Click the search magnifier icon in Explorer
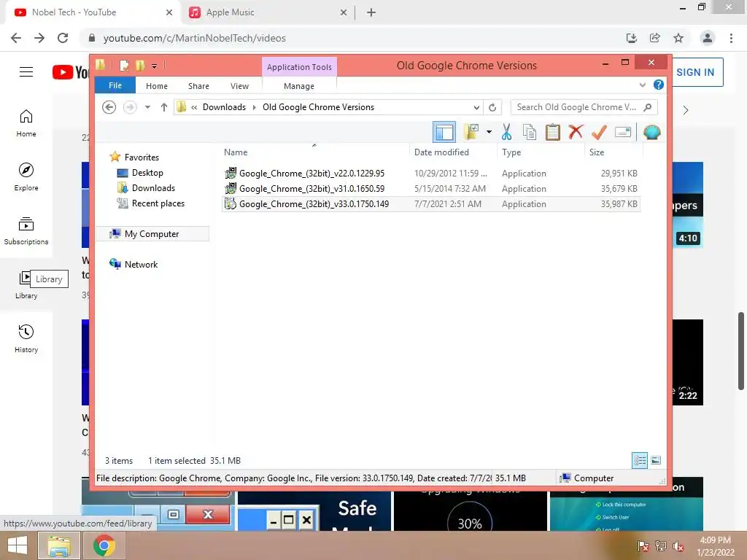This screenshot has width=747, height=560. 648,107
